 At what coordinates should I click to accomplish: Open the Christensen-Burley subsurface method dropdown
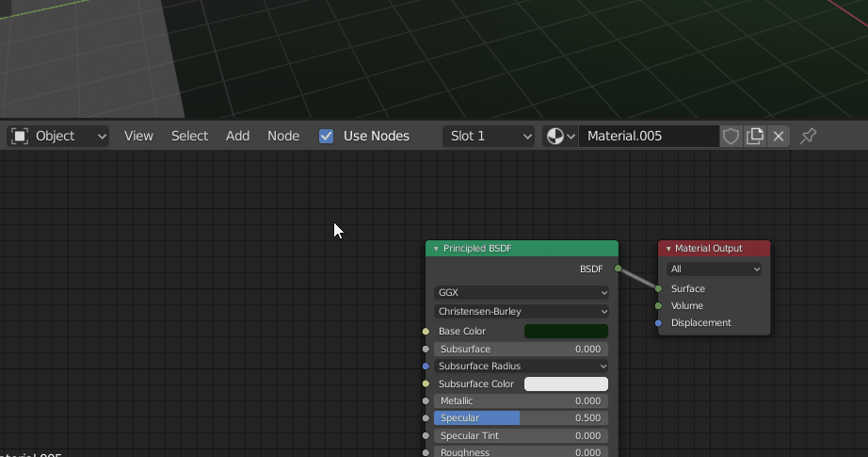(x=521, y=311)
